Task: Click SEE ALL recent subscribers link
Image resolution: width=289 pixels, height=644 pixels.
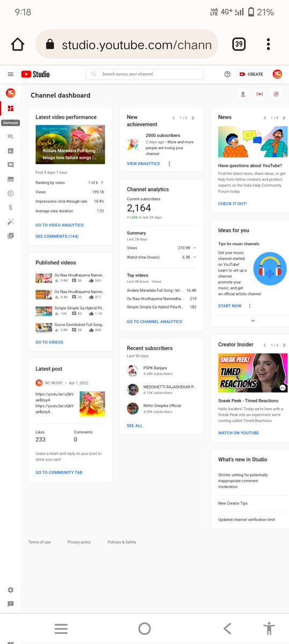Action: [x=135, y=426]
